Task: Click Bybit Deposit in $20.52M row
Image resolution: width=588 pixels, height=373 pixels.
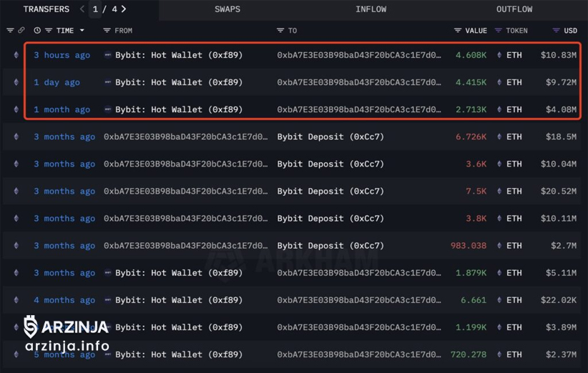Action: [x=330, y=192]
